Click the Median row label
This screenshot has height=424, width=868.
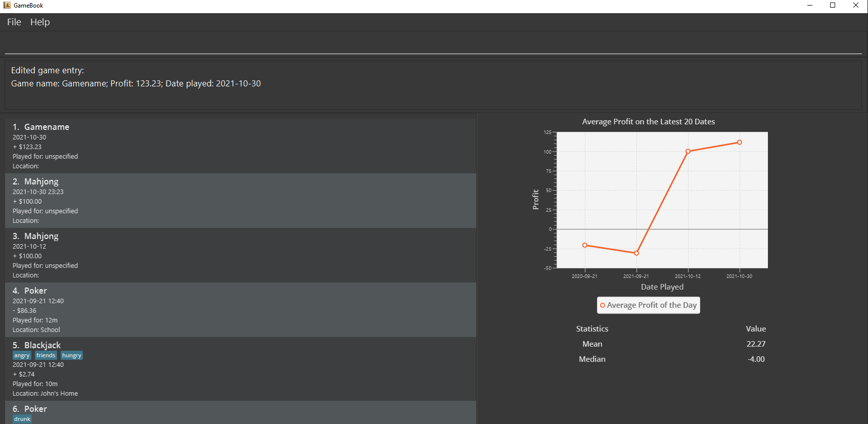point(592,359)
